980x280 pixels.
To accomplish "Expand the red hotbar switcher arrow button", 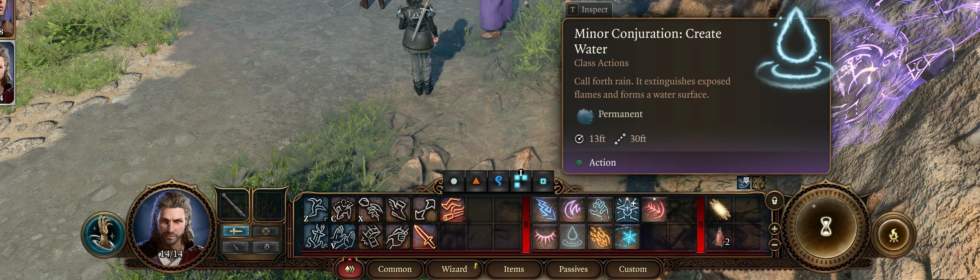I will tap(349, 269).
